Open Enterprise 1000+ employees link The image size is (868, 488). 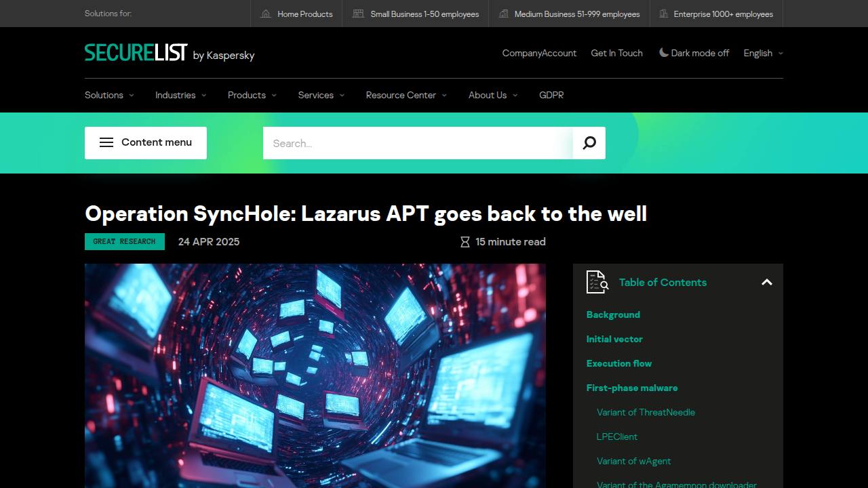pyautogui.click(x=715, y=14)
